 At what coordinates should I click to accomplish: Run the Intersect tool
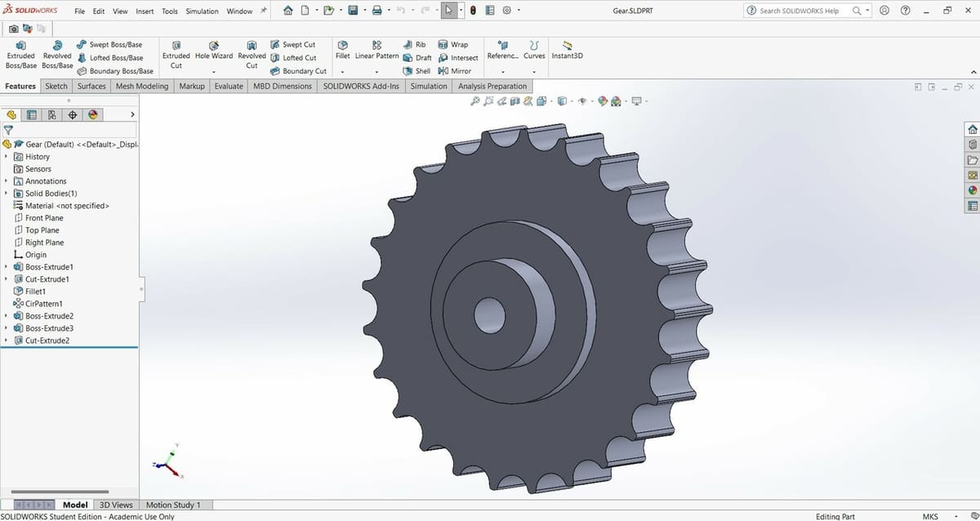[x=458, y=58]
